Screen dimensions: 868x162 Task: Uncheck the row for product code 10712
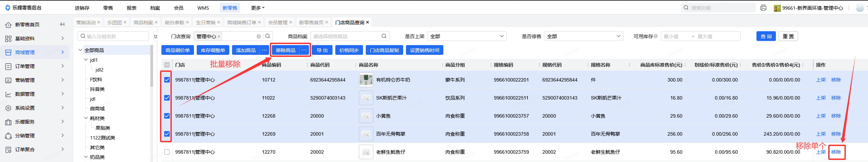pyautogui.click(x=167, y=80)
